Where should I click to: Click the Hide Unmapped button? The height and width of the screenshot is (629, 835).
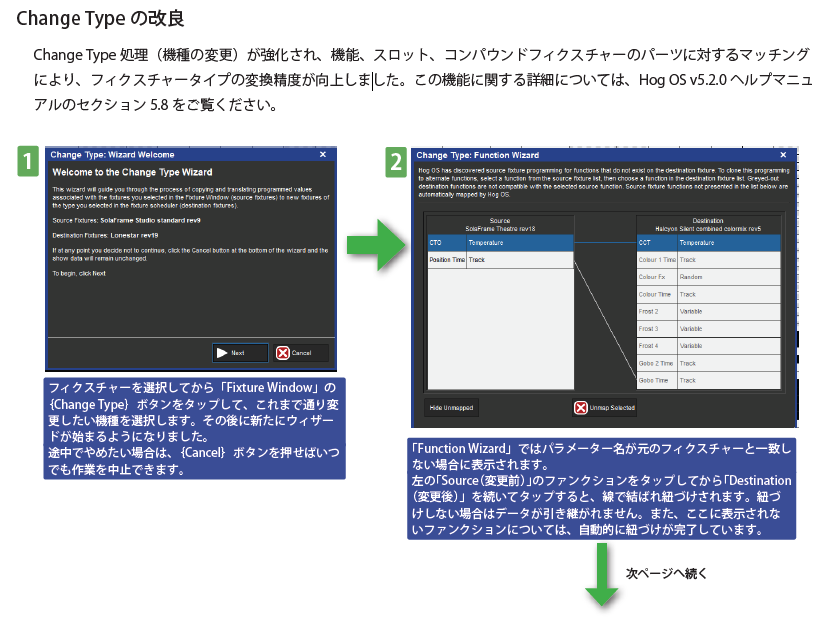click(x=452, y=407)
